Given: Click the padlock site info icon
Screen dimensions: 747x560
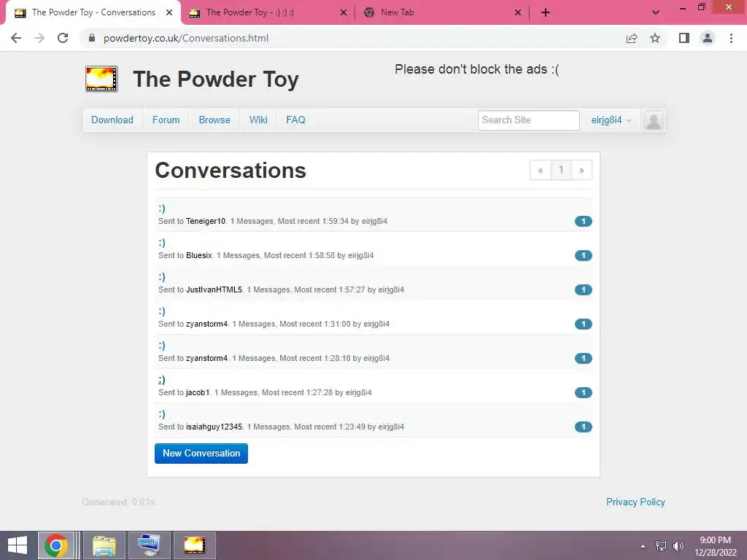Looking at the screenshot, I should (92, 38).
